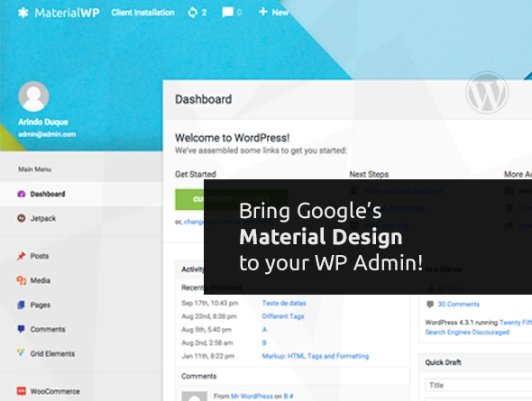Open Jetpack from the sidebar icon
532x401 pixels.
22,218
